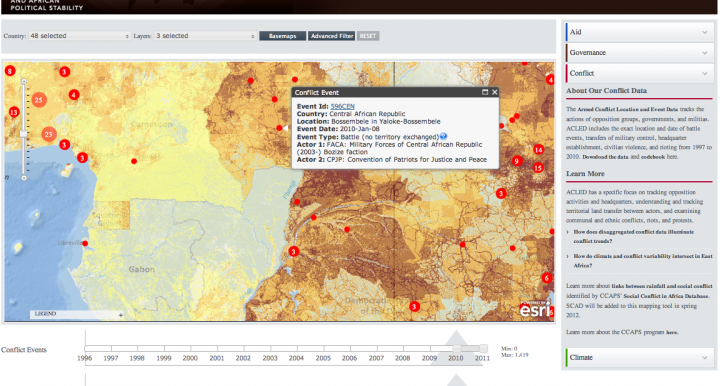
Task: Click the conflict cluster marker labeled 9
Action: (x=517, y=161)
